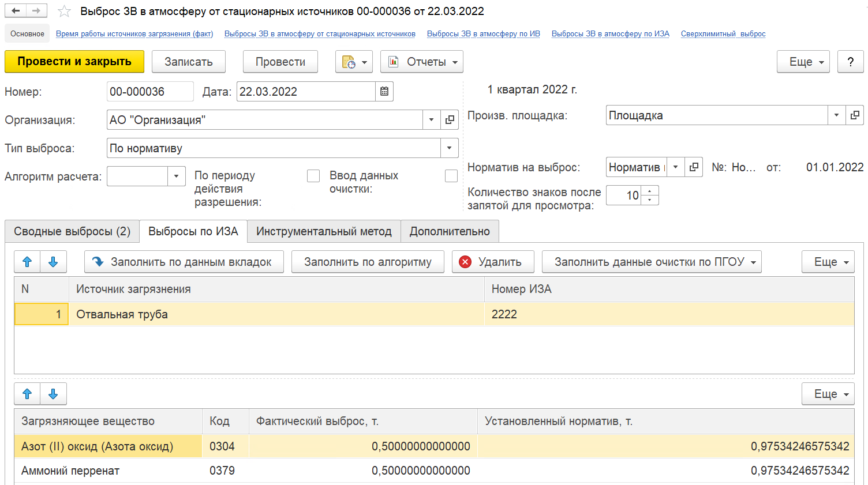868x485 pixels.
Task: Focus the decimal places count field
Action: point(624,195)
